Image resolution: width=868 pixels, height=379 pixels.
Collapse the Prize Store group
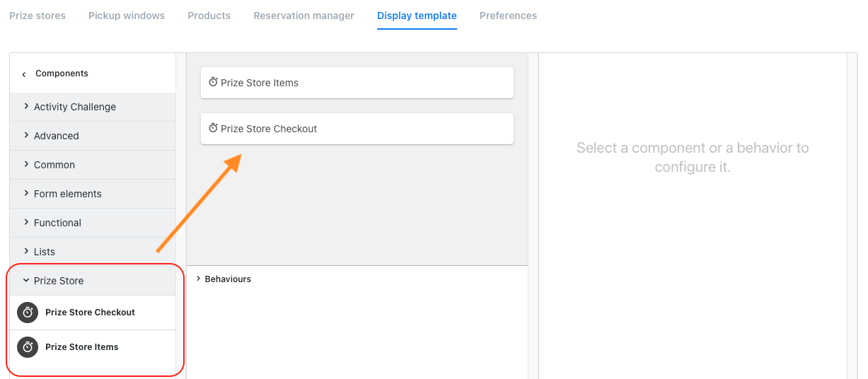tap(58, 281)
